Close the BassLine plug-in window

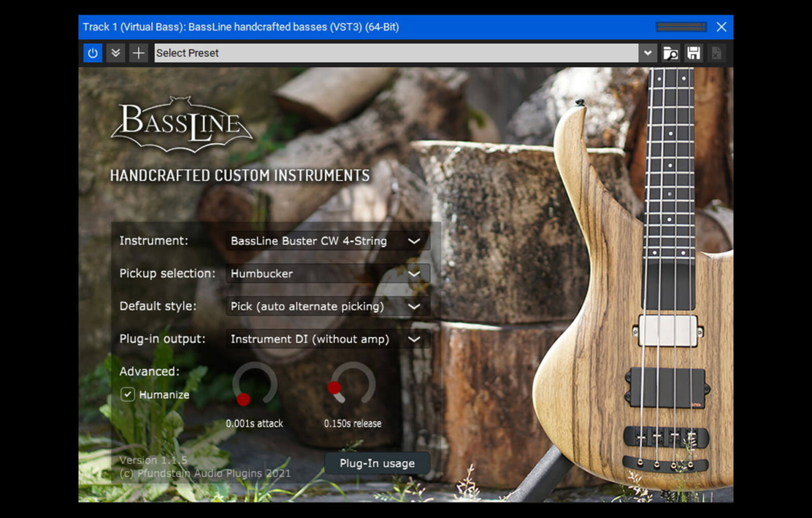click(x=721, y=27)
